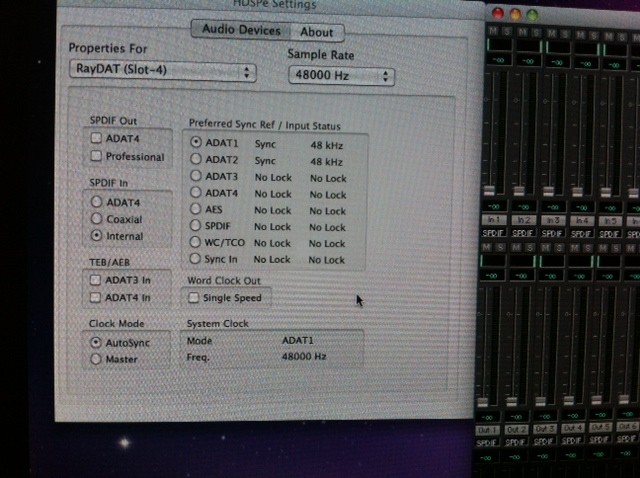Zoom the mixer window with green button
The width and height of the screenshot is (640, 478).
coord(533,15)
